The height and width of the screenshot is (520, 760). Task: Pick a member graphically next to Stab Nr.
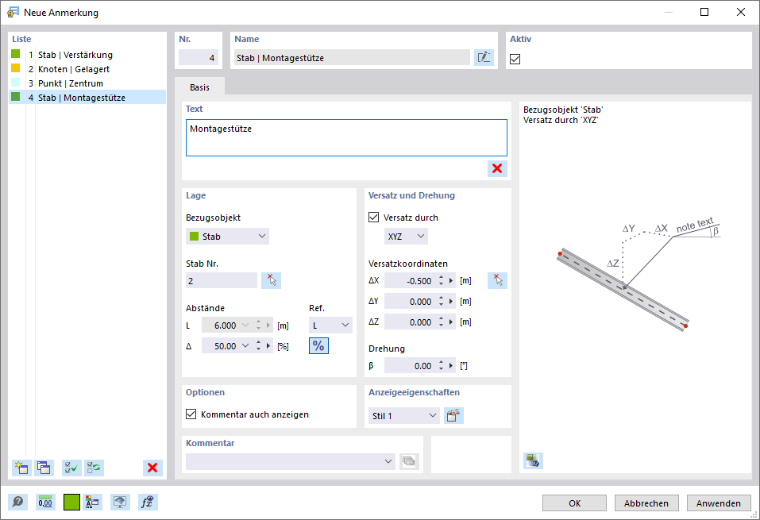(271, 281)
